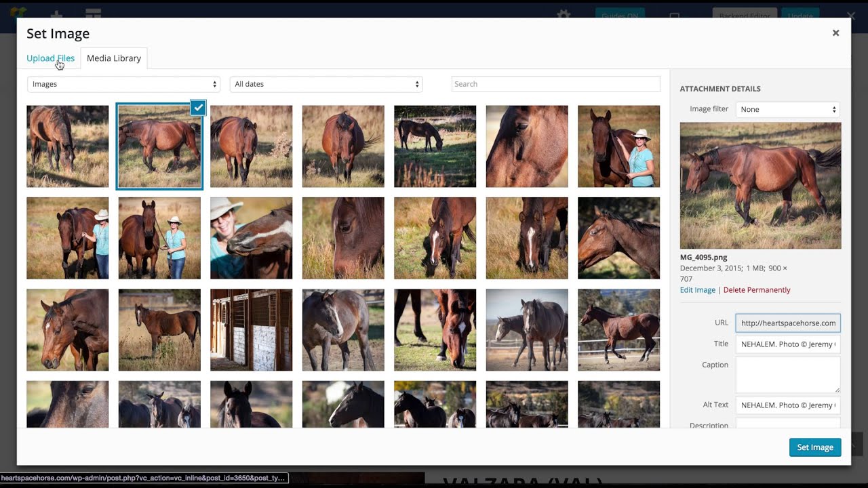Select the gray horse with white blaze thumbnail
Image resolution: width=868 pixels, height=488 pixels.
click(343, 330)
